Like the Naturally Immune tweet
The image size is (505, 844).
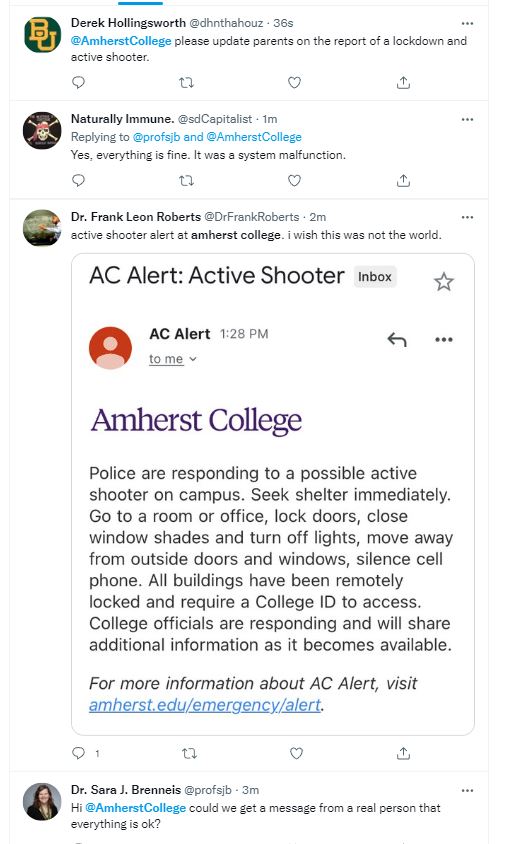(294, 180)
